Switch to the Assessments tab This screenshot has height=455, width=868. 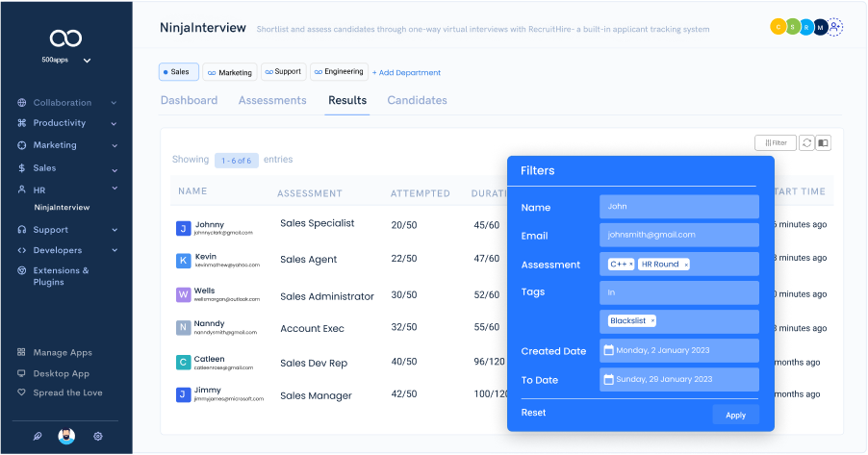[x=272, y=100]
